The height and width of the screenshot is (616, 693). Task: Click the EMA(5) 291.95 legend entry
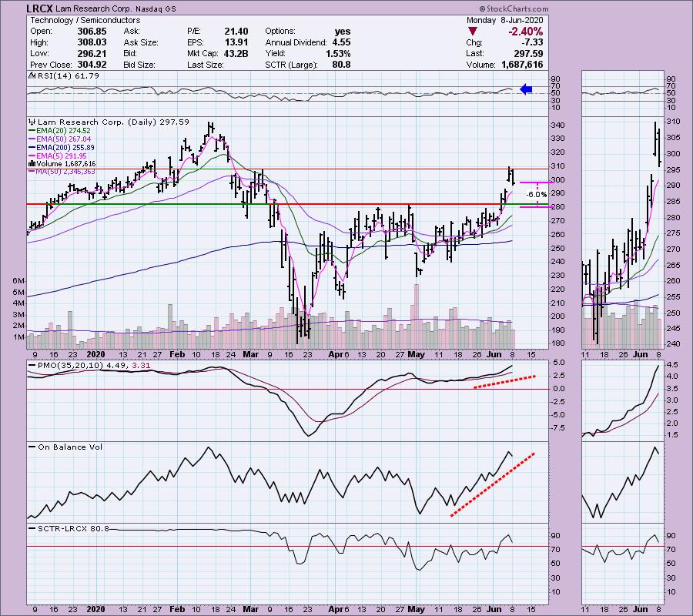tap(62, 156)
